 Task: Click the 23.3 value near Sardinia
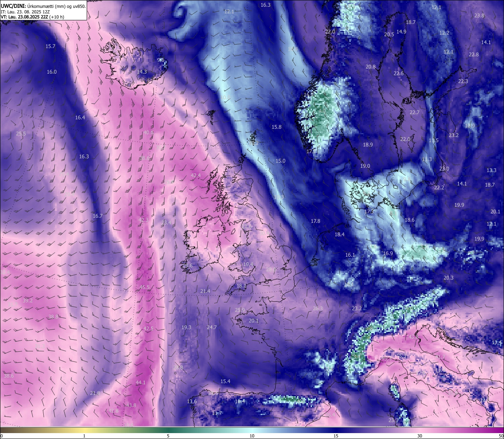pyautogui.click(x=393, y=420)
